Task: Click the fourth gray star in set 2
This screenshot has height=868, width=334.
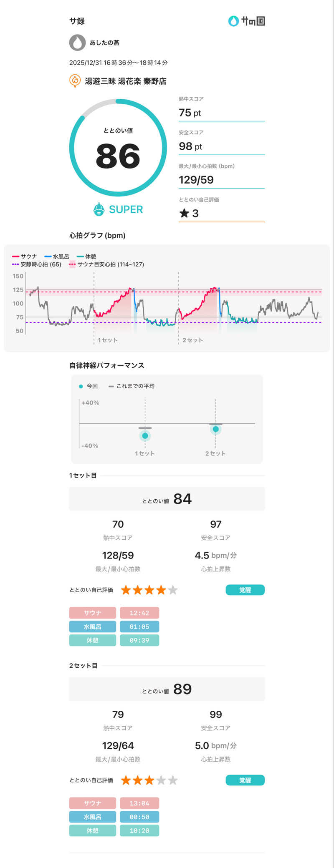Action: tap(161, 780)
